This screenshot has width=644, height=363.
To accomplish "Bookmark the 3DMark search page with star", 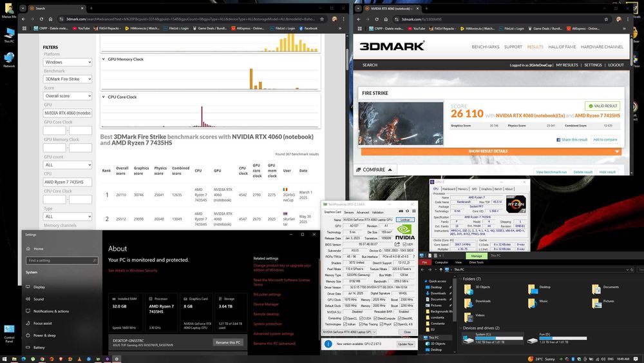I will tap(322, 19).
